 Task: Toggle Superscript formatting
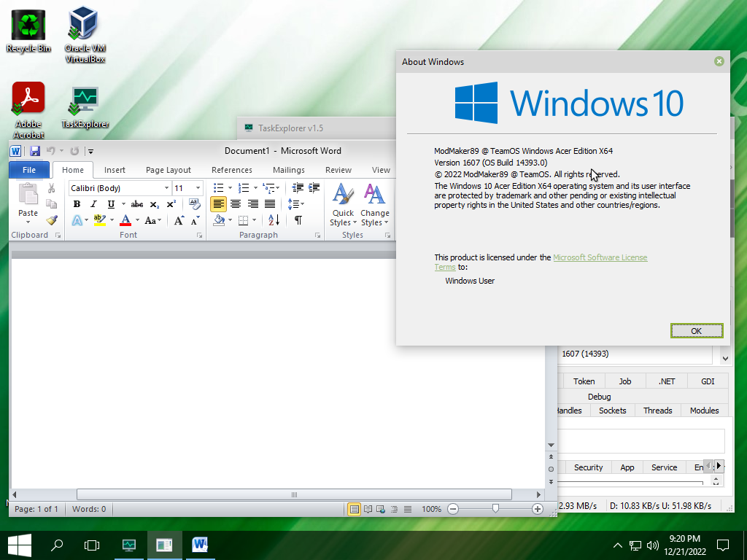(x=171, y=204)
